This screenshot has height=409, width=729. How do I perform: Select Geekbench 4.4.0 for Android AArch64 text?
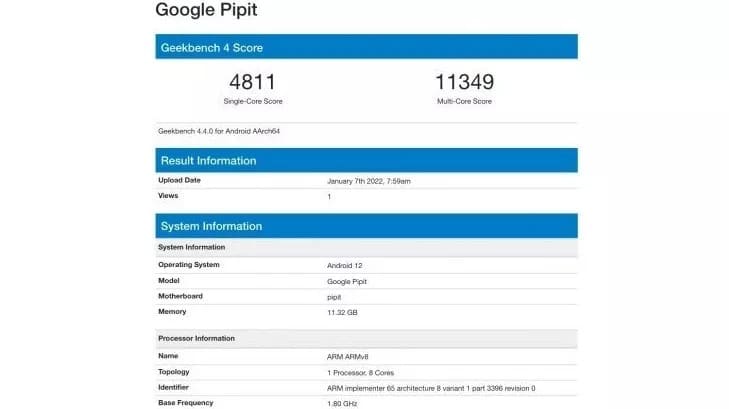pyautogui.click(x=219, y=131)
